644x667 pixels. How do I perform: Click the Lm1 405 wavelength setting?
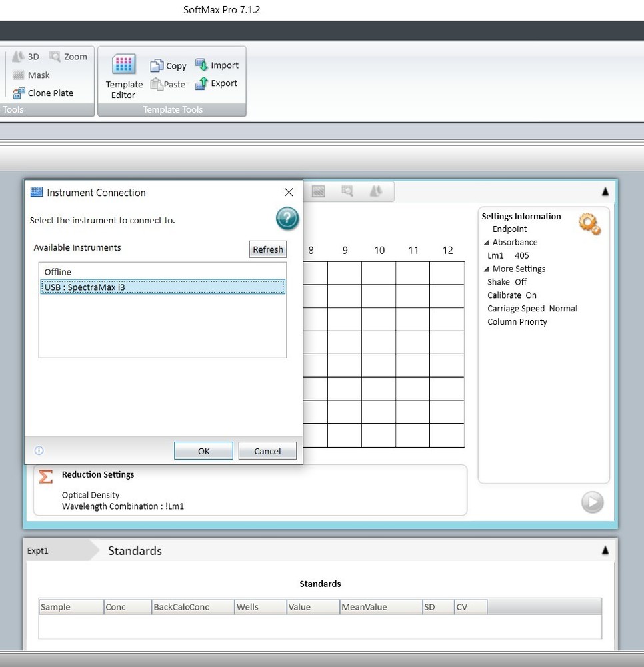click(509, 255)
